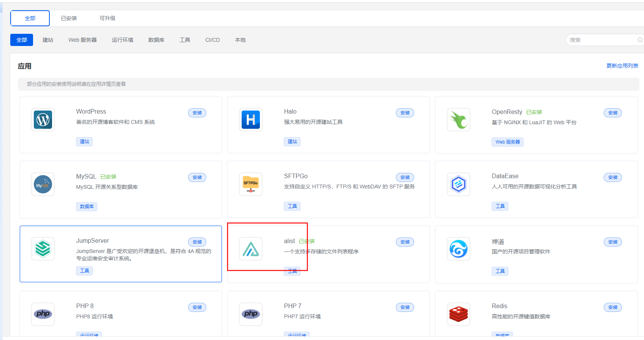Click the JumpServer green icon
This screenshot has height=340, width=644.
pos(43,249)
